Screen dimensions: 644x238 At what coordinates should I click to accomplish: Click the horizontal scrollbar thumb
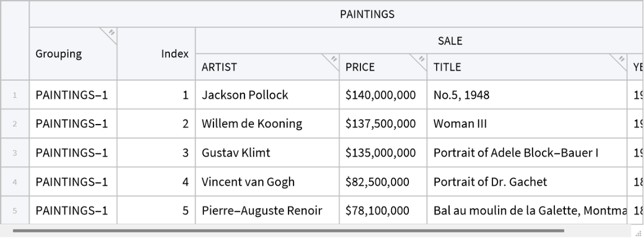[288, 230]
